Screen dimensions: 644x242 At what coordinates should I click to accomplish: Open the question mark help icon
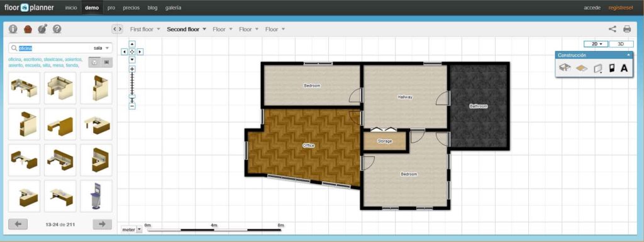point(57,29)
